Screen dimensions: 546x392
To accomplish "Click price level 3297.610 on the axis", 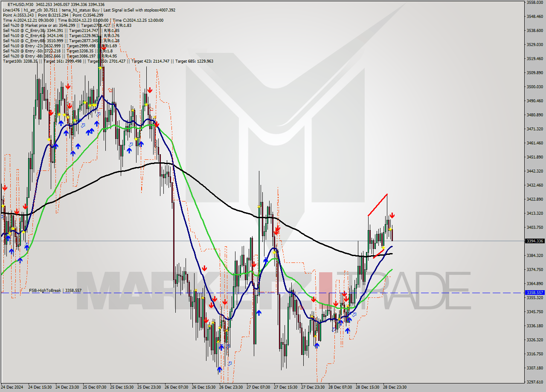I will (534, 382).
